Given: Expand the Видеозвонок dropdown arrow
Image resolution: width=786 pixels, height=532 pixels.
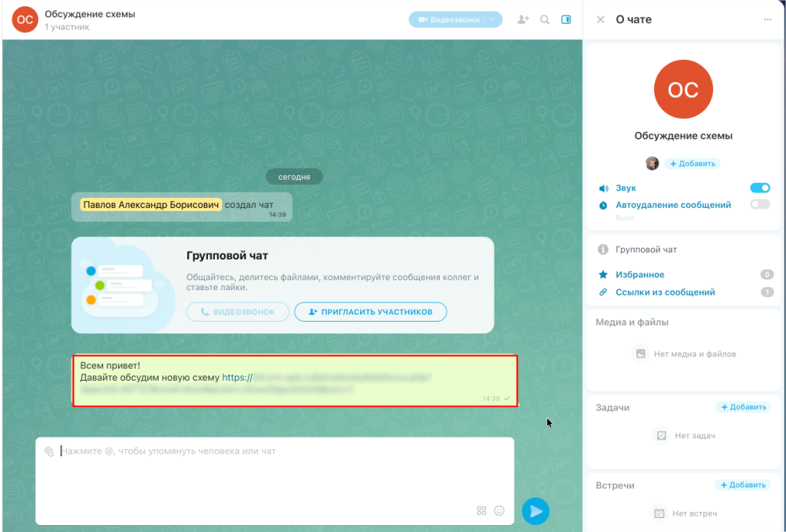Looking at the screenshot, I should [x=492, y=20].
